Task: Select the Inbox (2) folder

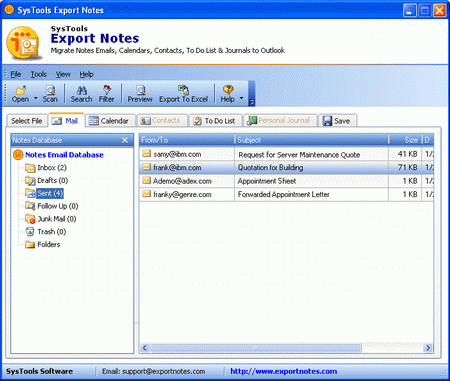Action: pyautogui.click(x=52, y=168)
